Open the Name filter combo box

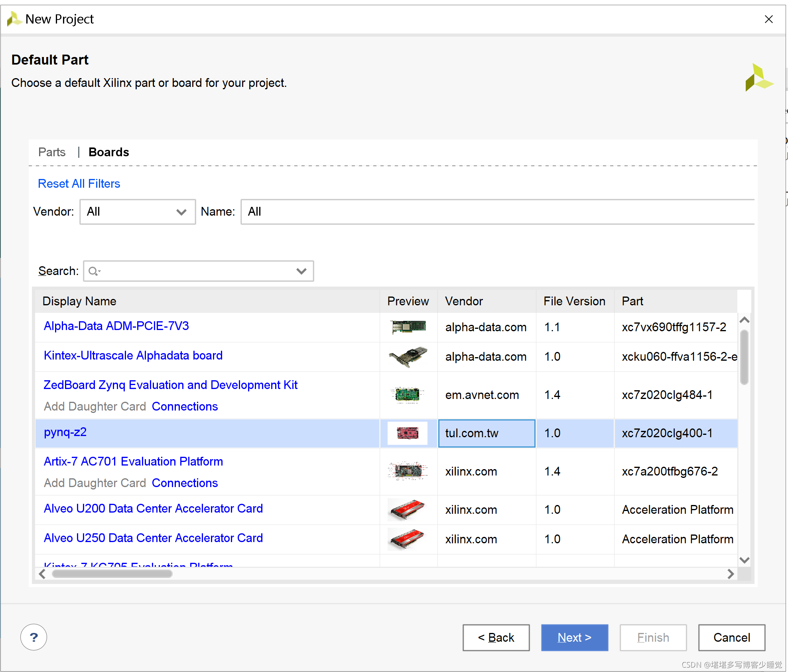coord(497,212)
